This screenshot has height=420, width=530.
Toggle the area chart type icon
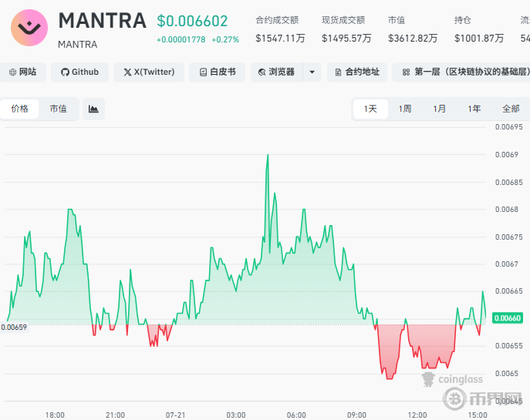pyautogui.click(x=93, y=109)
